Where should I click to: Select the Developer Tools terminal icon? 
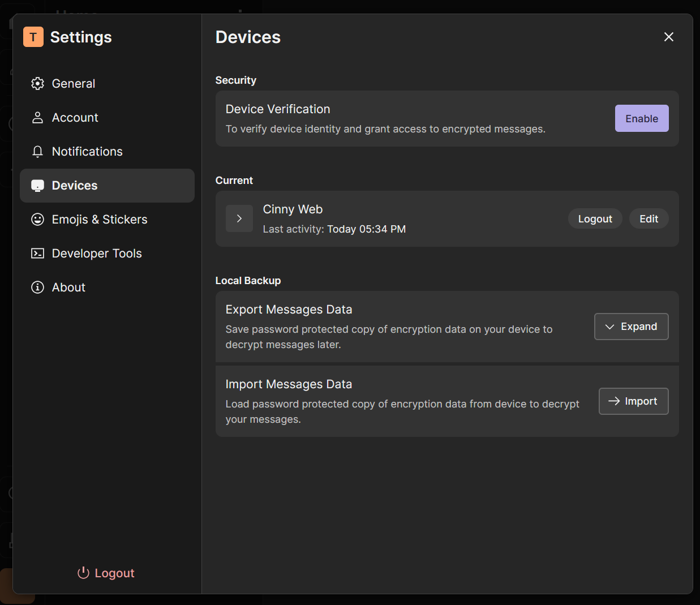click(37, 253)
